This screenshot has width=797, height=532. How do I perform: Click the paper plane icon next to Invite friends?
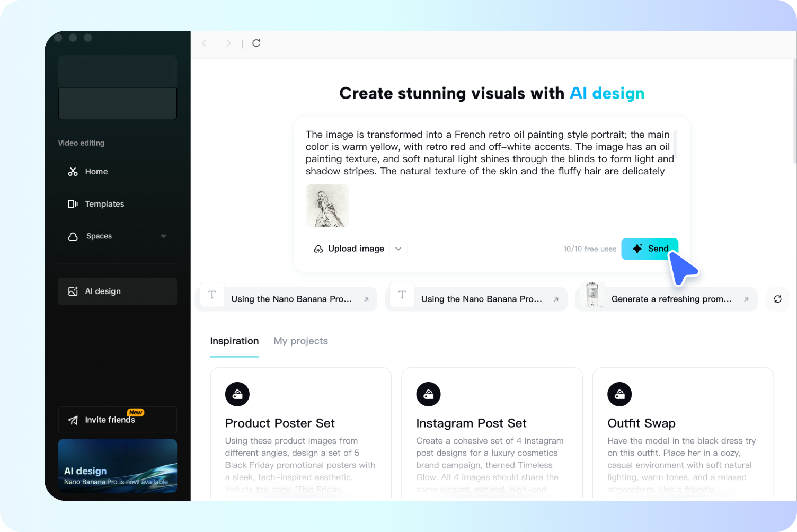click(x=73, y=420)
